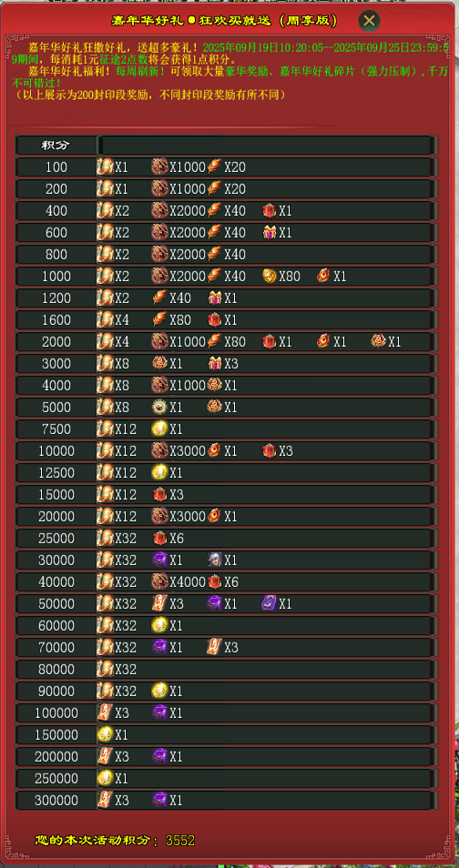Viewport: 459px width, 868px height.
Task: Click the X4000 token icon in the 40000 row
Action: click(x=159, y=581)
